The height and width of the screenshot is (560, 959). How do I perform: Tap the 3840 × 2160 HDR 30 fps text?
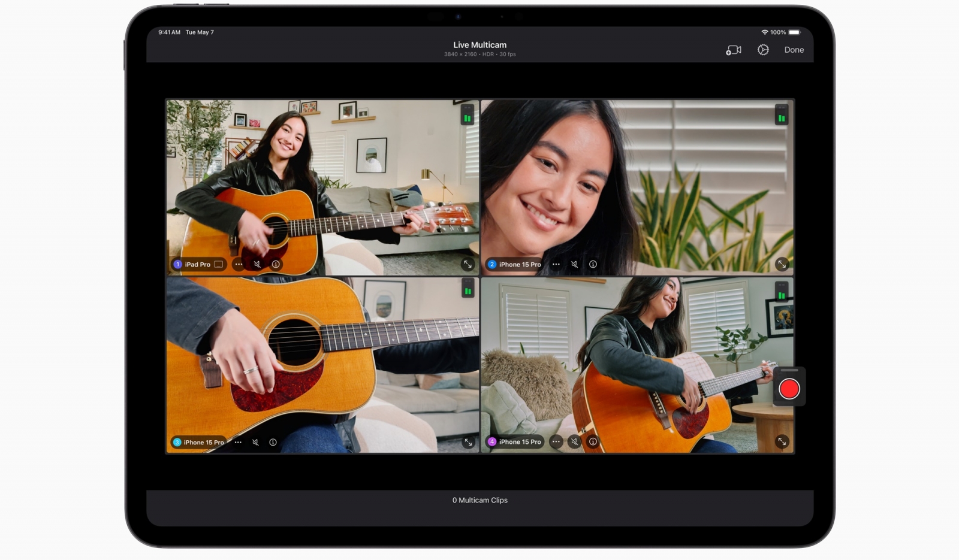479,55
